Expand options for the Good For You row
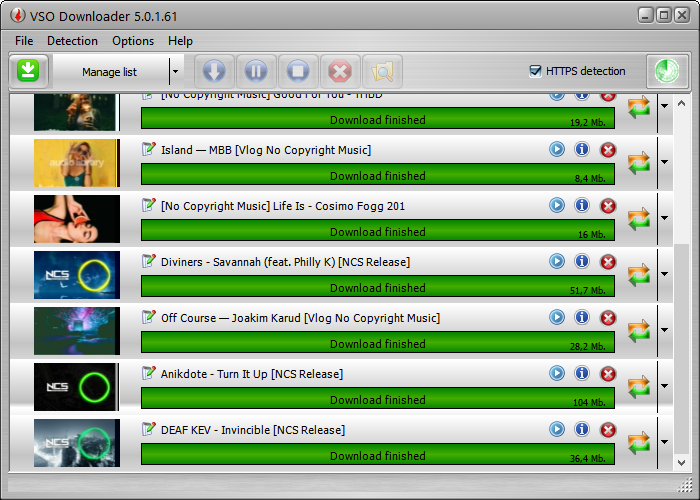 tap(664, 106)
